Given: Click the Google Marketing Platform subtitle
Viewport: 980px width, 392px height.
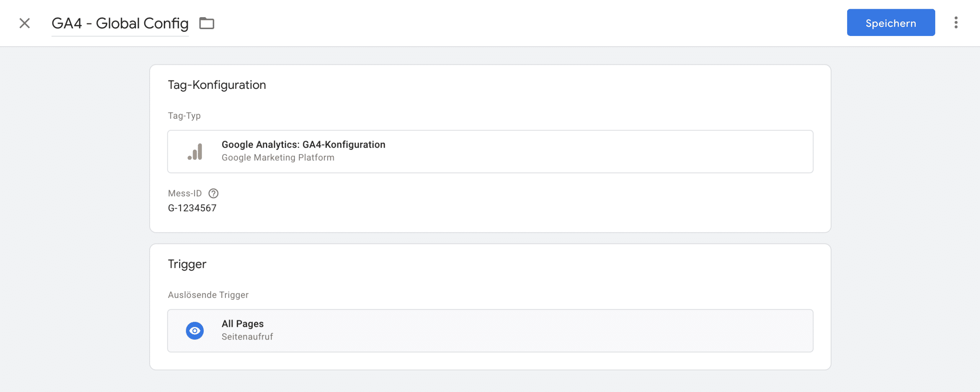Looking at the screenshot, I should [x=278, y=157].
